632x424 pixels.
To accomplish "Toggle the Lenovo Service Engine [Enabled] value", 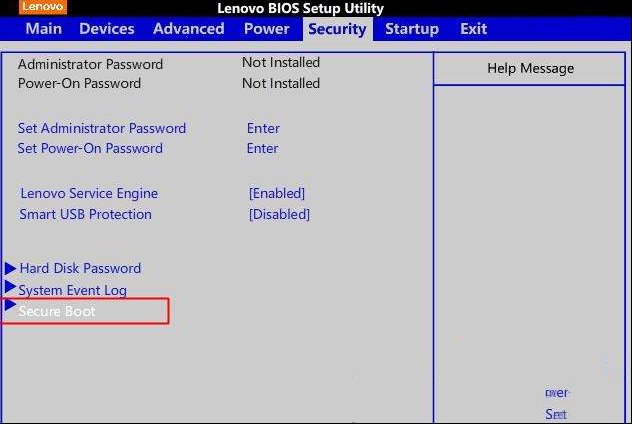I will tap(277, 193).
